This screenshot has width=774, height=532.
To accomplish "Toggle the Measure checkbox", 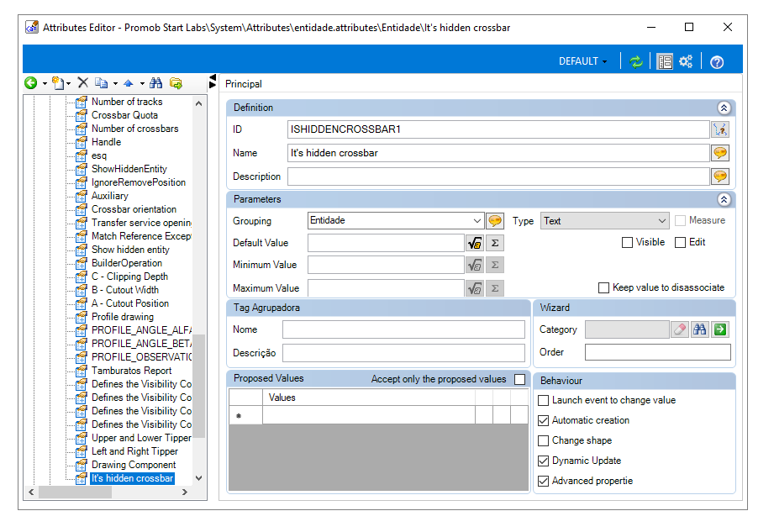I will point(680,220).
